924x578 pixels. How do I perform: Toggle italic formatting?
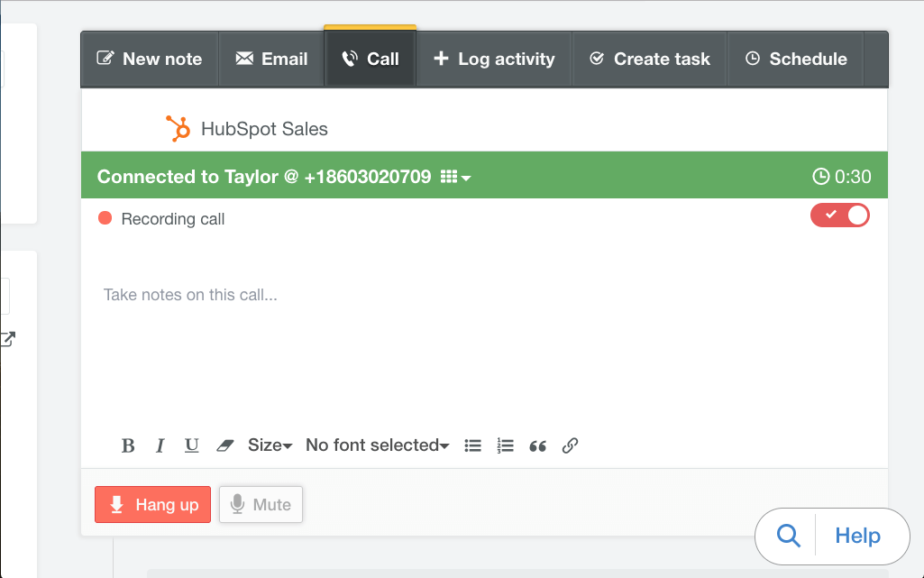click(x=160, y=445)
